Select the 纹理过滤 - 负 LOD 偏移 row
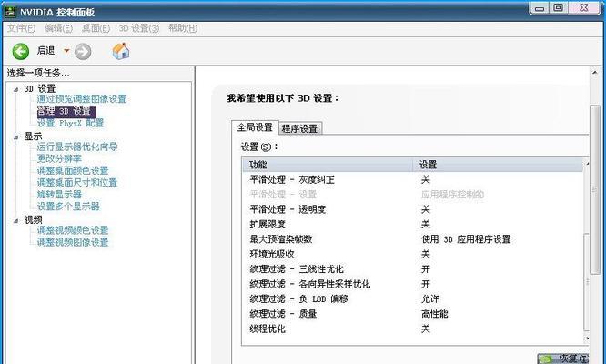 click(x=412, y=299)
